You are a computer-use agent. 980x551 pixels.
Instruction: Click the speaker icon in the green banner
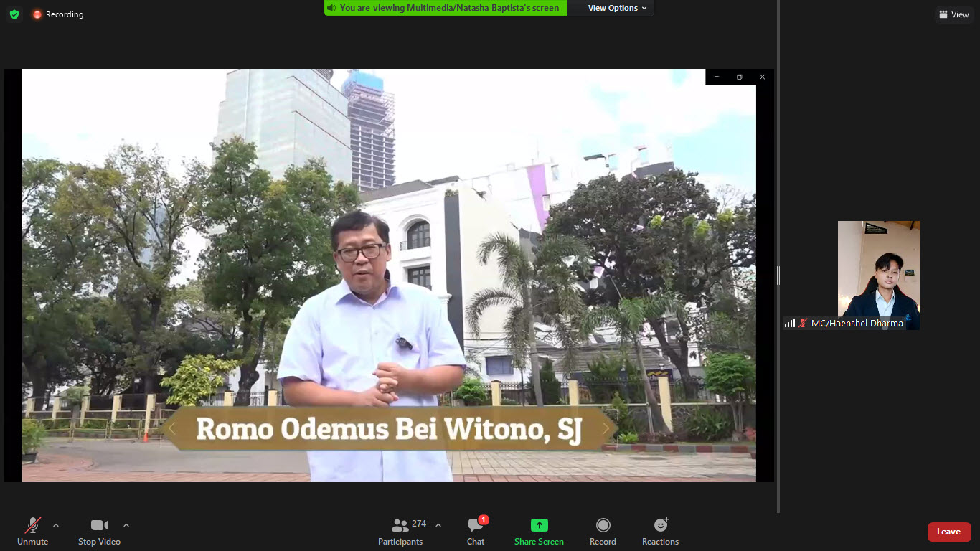pos(330,8)
